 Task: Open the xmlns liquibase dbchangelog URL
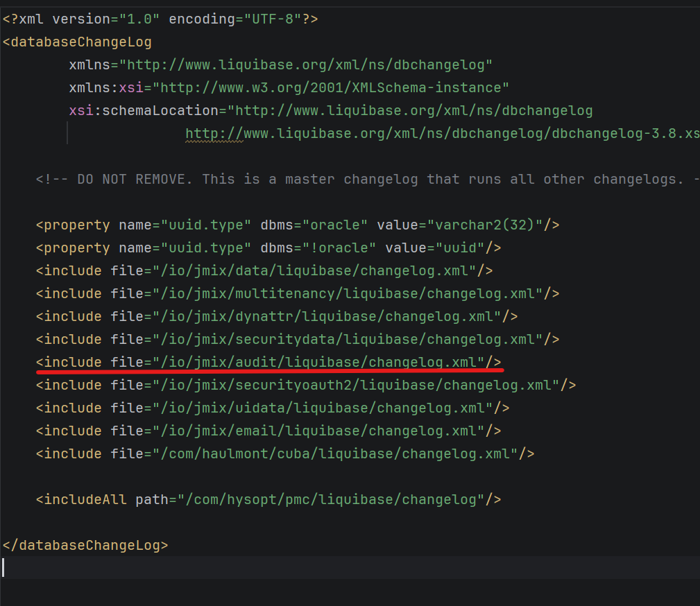coord(307,65)
